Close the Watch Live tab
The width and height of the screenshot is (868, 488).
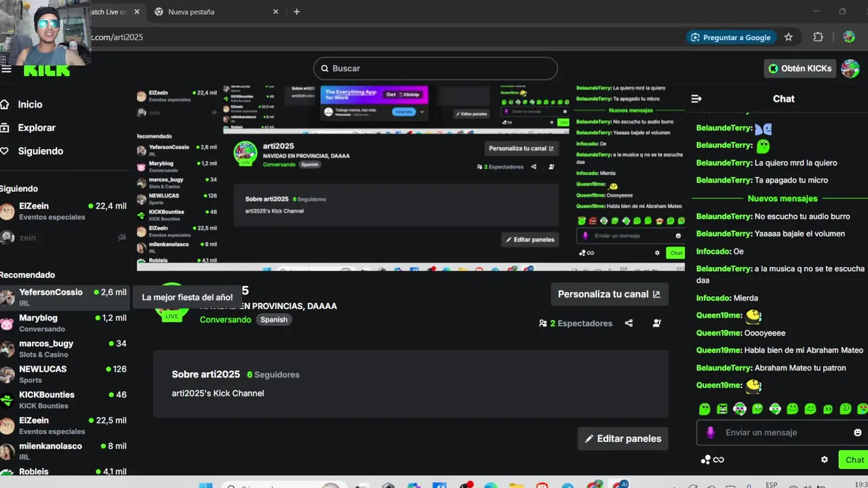[x=137, y=12]
